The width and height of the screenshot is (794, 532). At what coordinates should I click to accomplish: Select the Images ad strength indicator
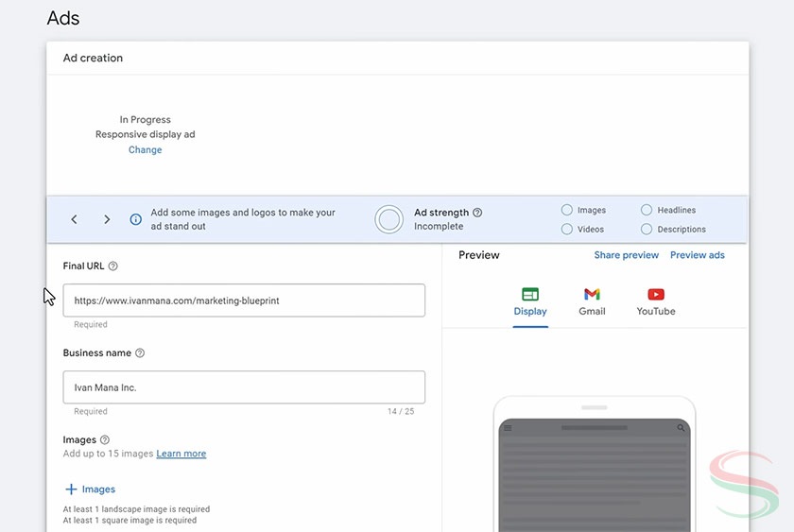point(567,210)
